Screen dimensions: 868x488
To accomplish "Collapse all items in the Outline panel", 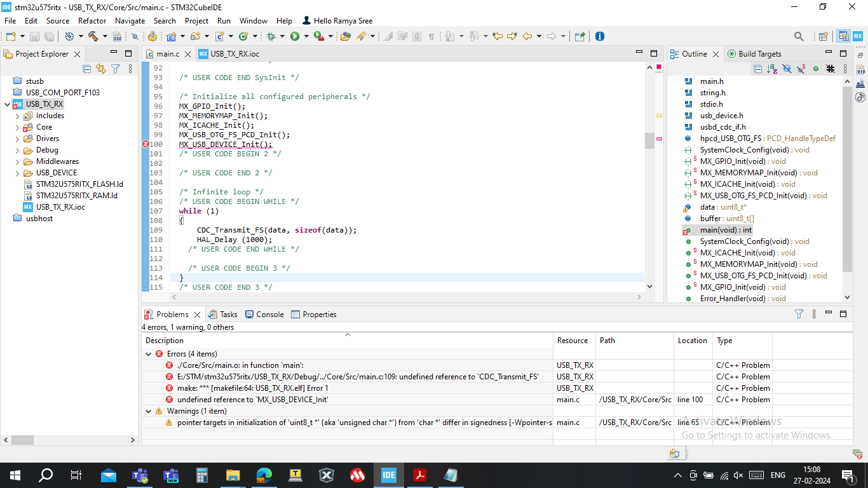I will coord(757,69).
